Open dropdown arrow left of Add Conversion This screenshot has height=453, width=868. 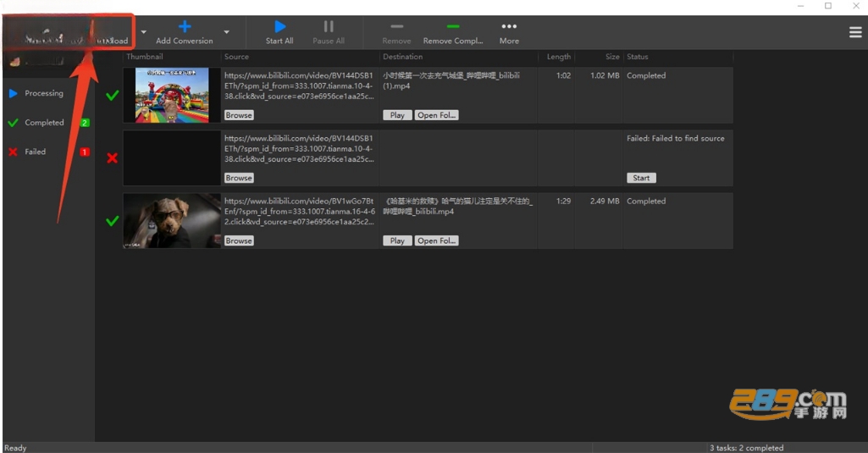[143, 32]
